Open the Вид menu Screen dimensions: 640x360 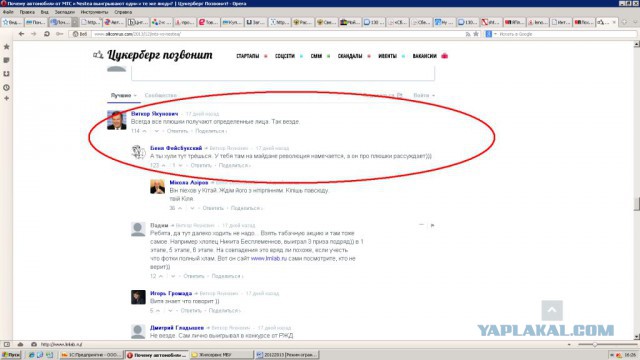(44, 12)
